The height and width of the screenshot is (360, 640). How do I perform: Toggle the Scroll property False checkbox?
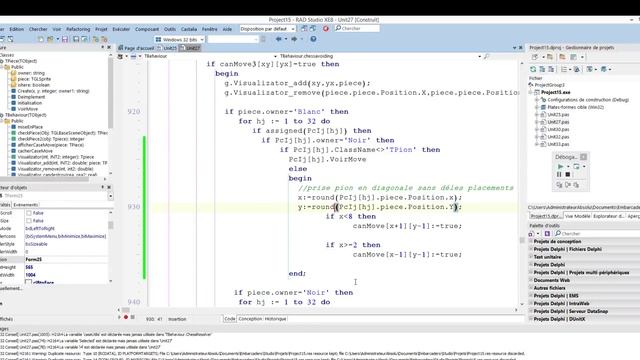pos(29,213)
